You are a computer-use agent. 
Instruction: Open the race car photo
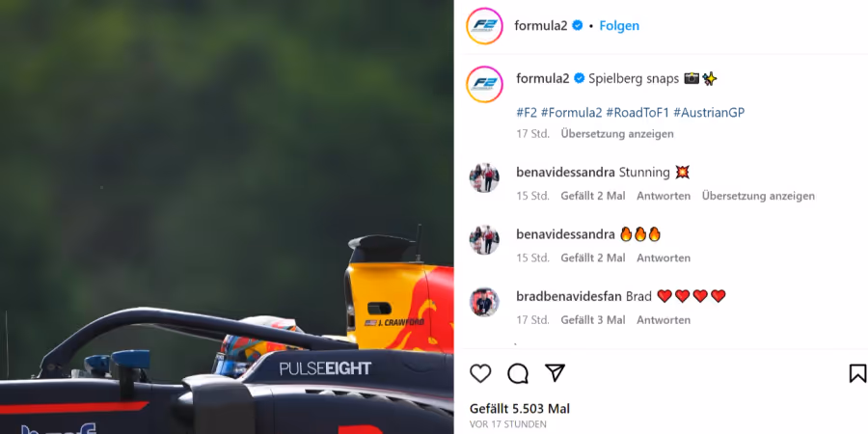(227, 217)
